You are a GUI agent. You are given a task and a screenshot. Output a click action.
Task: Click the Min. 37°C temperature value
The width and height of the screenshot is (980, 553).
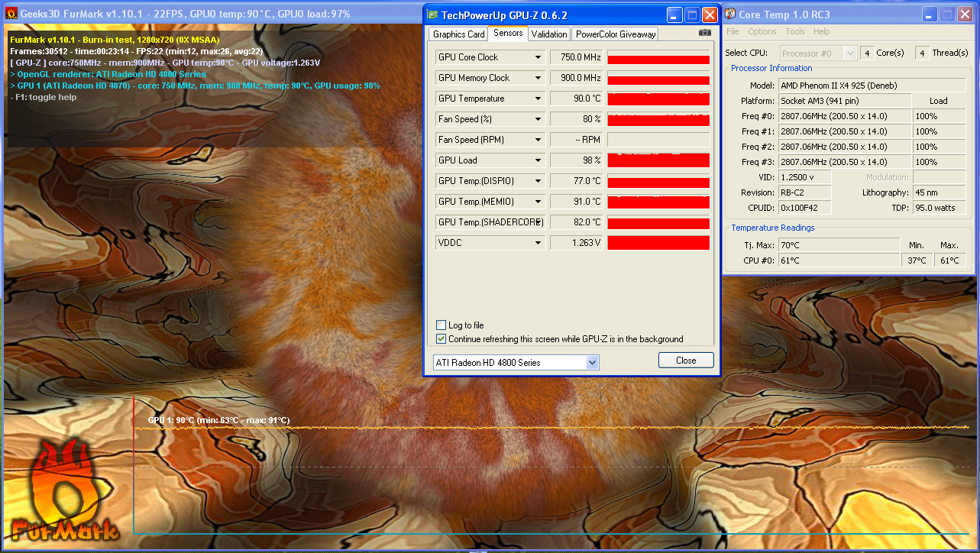[x=917, y=260]
